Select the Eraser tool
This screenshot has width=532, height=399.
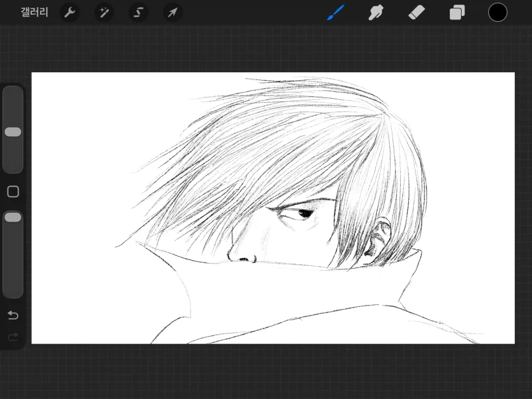click(x=416, y=12)
